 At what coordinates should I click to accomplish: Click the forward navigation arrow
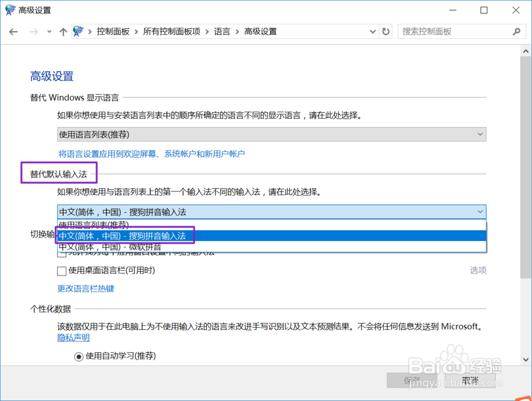[x=33, y=31]
